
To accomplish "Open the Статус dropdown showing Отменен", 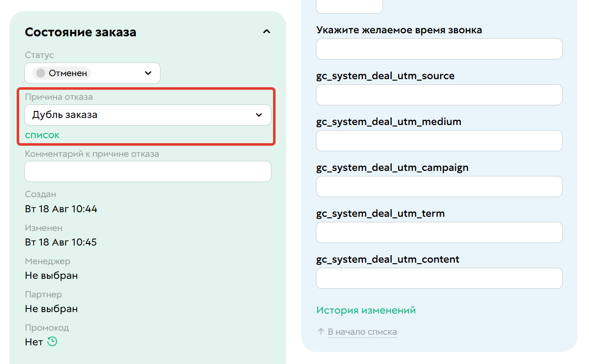I will (x=92, y=73).
